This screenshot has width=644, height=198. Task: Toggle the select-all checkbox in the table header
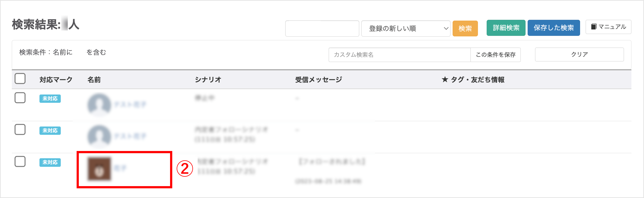pos(20,78)
